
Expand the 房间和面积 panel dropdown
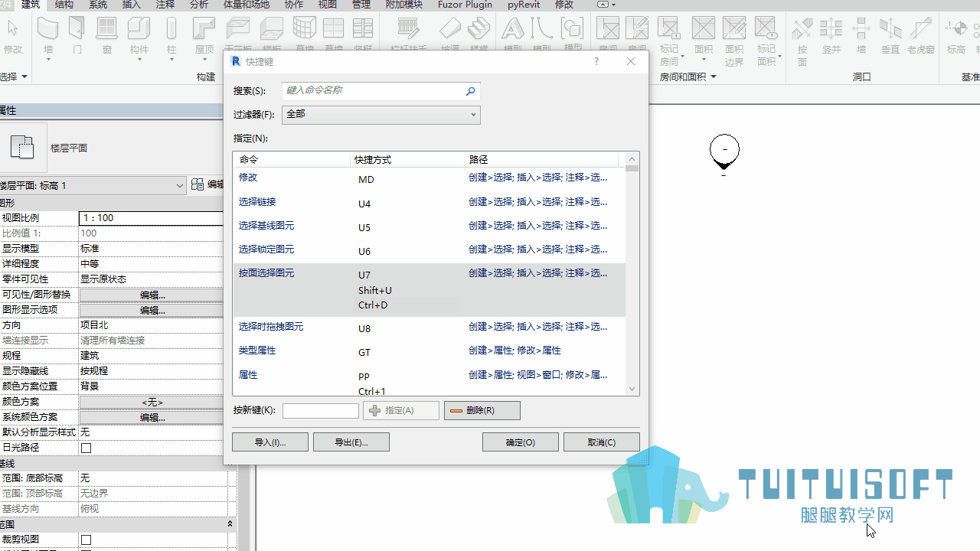click(x=688, y=77)
